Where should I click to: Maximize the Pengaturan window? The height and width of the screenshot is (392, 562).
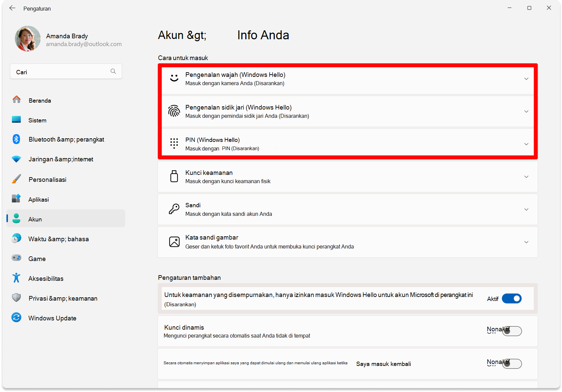529,8
